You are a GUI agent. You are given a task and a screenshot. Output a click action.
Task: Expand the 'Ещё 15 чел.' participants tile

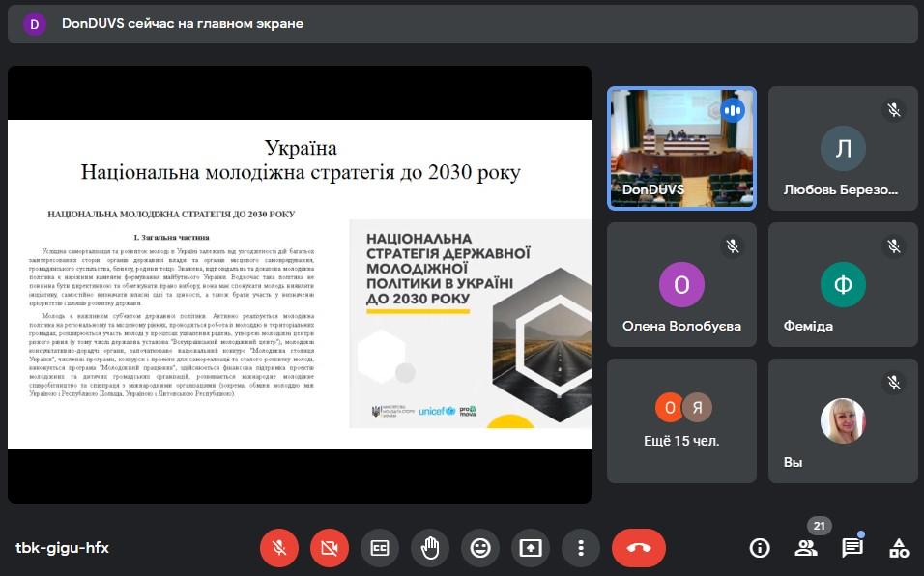pyautogui.click(x=680, y=420)
